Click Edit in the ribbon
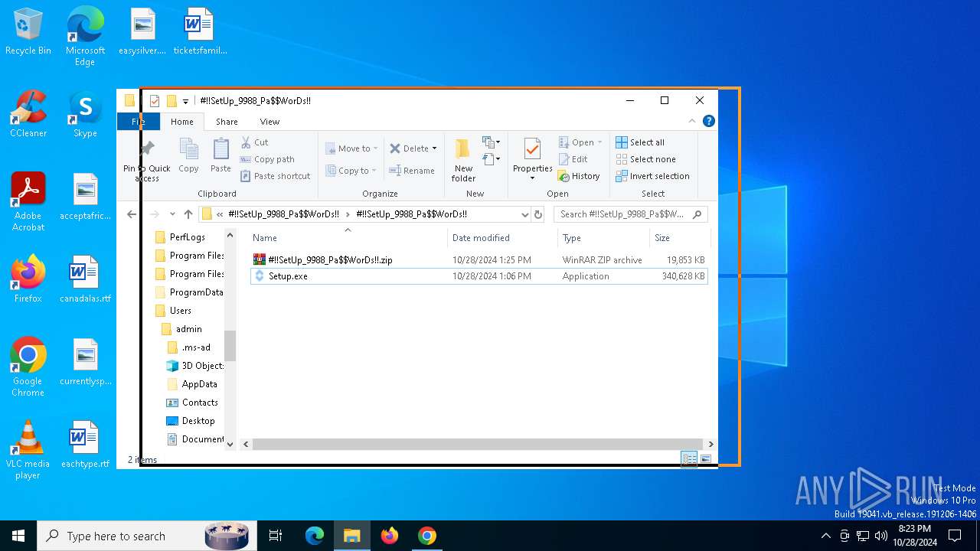Image resolution: width=980 pixels, height=551 pixels. click(573, 159)
